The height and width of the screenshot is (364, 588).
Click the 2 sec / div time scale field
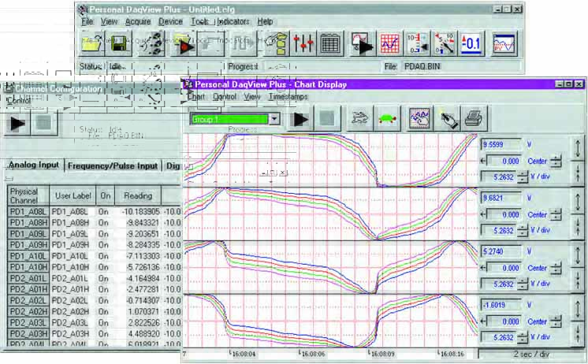click(x=531, y=354)
